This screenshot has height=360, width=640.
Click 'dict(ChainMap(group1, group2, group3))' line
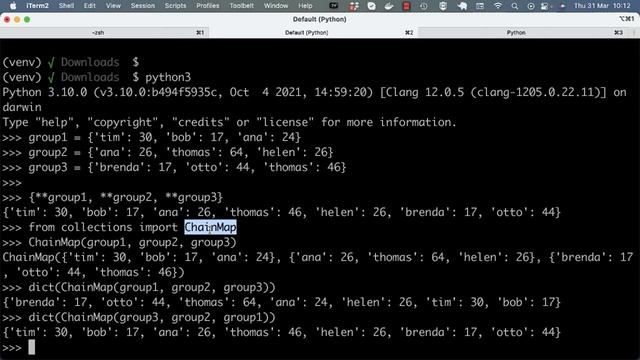click(152, 287)
